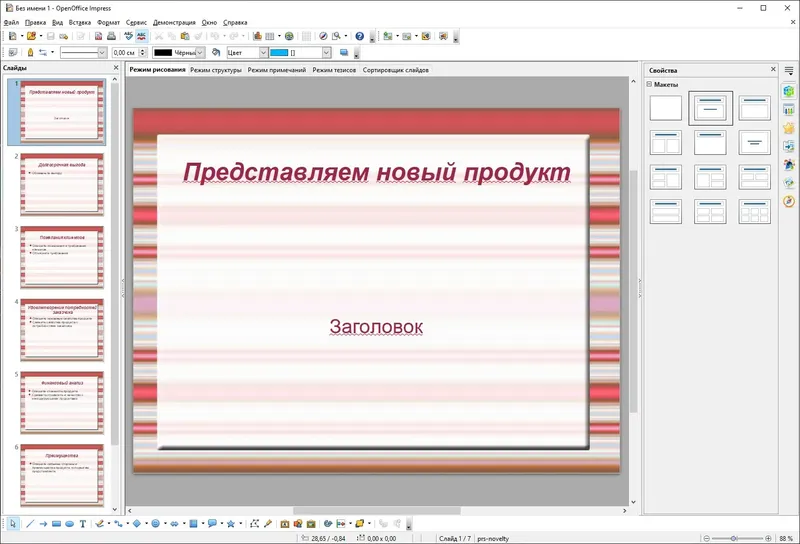This screenshot has height=544, width=800.
Task: Click the Print file directly icon
Action: 111,36
